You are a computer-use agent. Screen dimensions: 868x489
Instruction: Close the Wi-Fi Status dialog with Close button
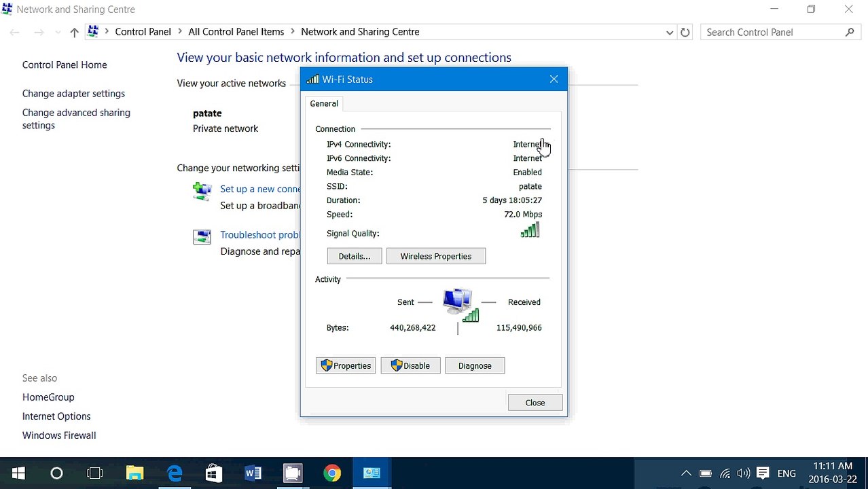(x=535, y=403)
